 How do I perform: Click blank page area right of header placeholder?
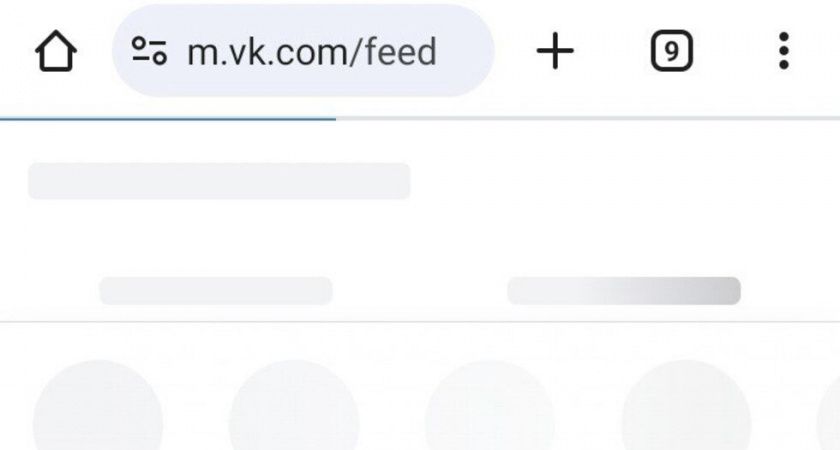[621, 181]
